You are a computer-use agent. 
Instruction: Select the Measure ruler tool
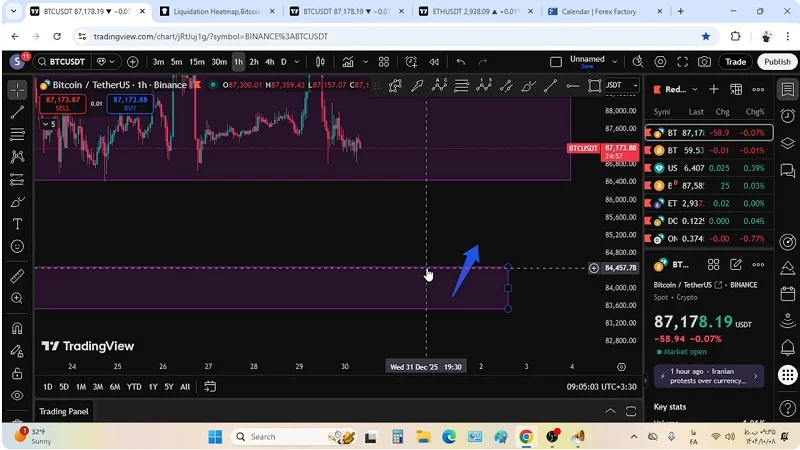[17, 276]
